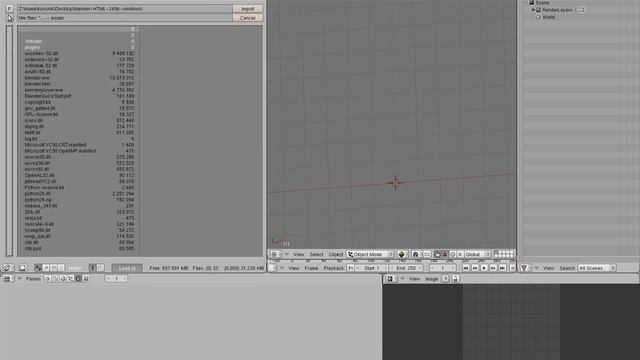Expand RenderLayers tree item

(533, 10)
